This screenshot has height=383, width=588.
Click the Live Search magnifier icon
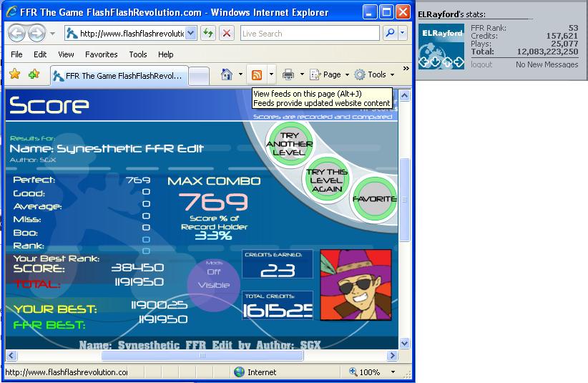point(390,33)
